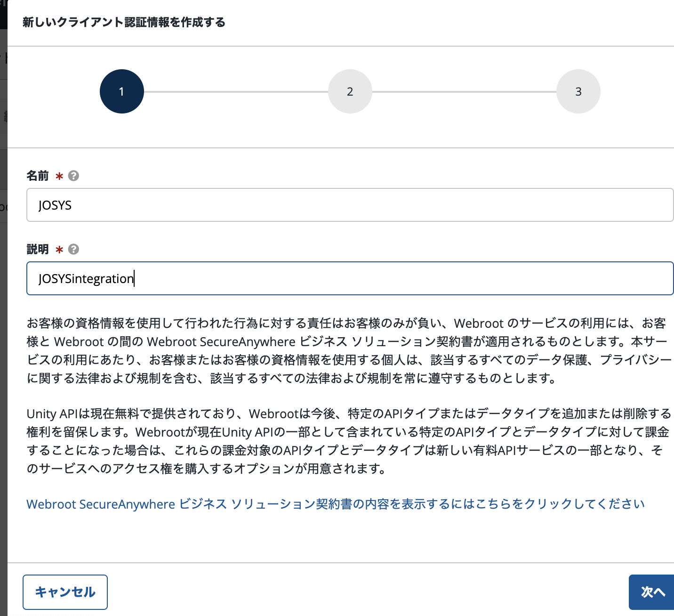Proceed with the 次へ button
674x616 pixels.
(x=652, y=592)
